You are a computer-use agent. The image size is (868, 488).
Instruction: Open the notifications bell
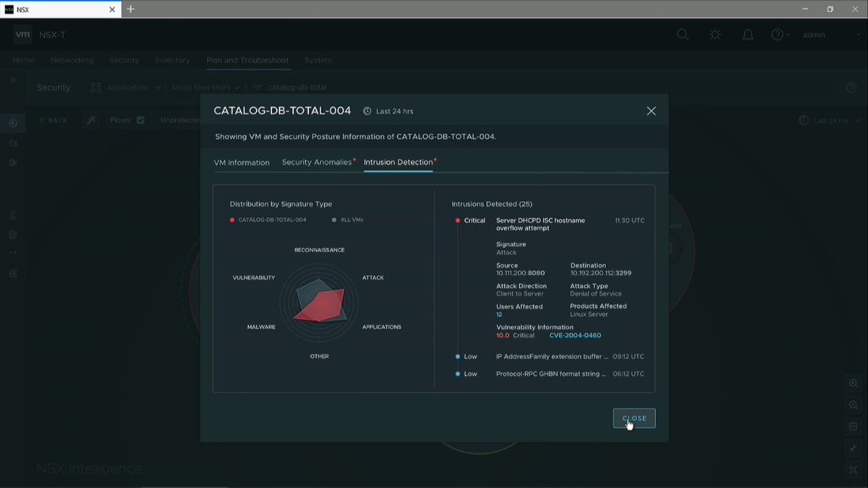pos(748,35)
